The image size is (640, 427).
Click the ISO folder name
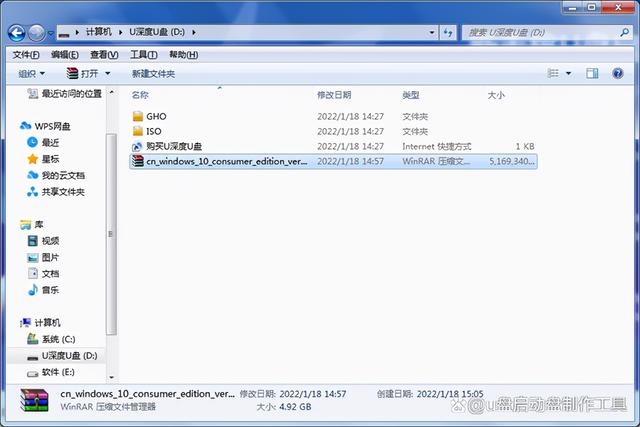click(154, 131)
